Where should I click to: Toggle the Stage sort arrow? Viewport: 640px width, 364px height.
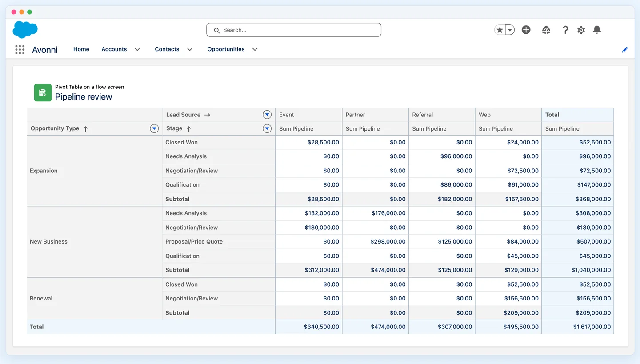(188, 129)
